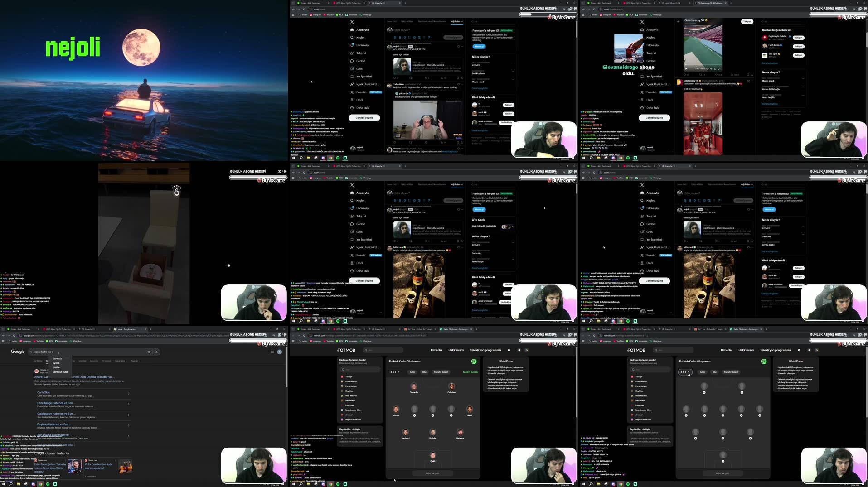Select the Onuachu player avatar in the FotMob lineup

[x=414, y=386]
